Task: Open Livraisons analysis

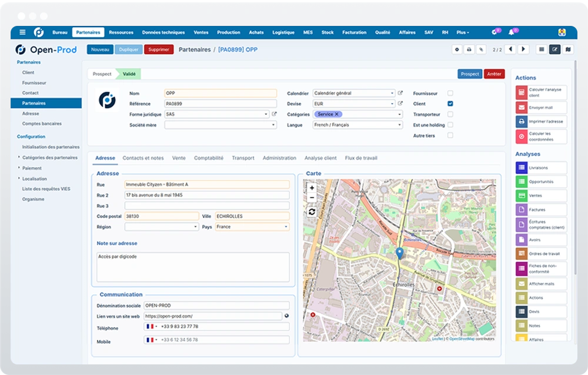Action: [x=541, y=168]
